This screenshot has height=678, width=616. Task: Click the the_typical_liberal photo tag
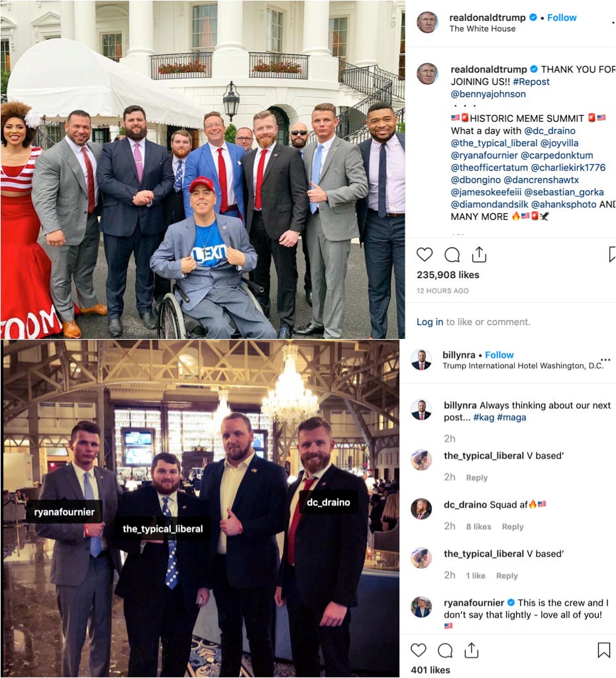[163, 529]
